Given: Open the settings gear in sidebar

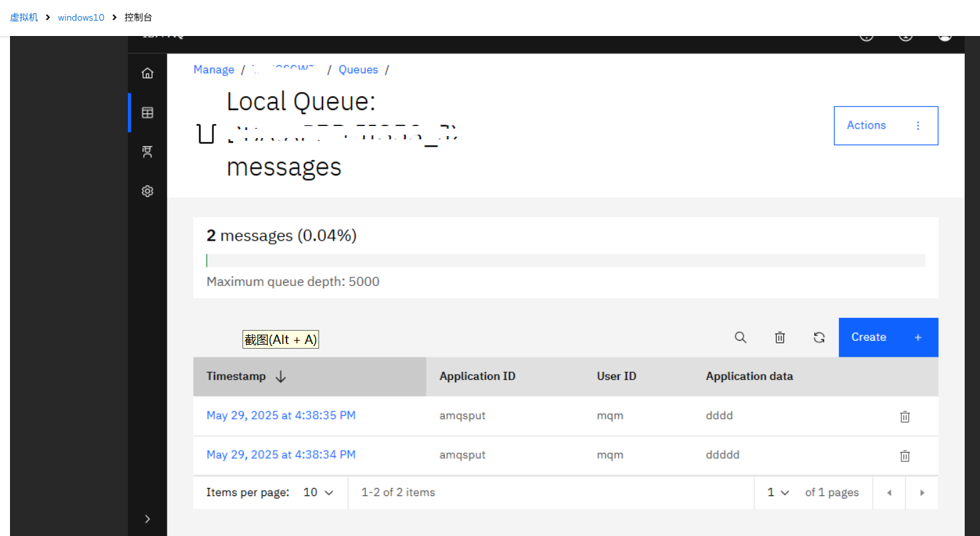Looking at the screenshot, I should coord(147,191).
